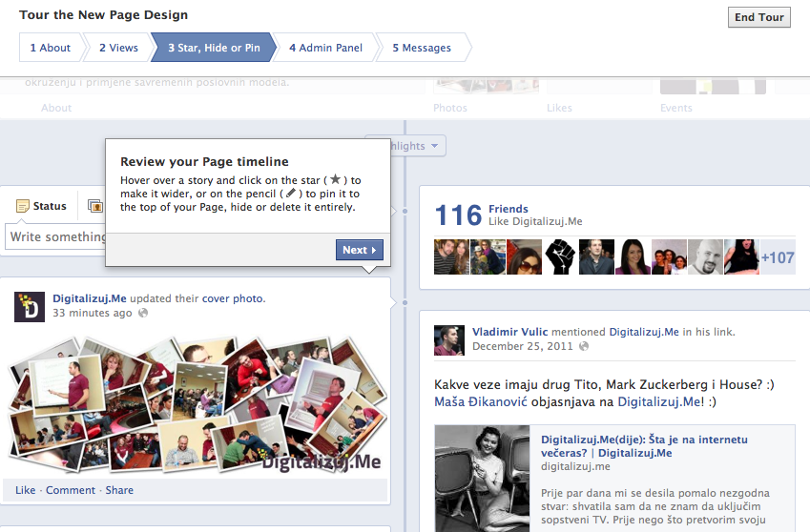Click Review your Page timeline heading
Screen dimensions: 810x532
(204, 161)
